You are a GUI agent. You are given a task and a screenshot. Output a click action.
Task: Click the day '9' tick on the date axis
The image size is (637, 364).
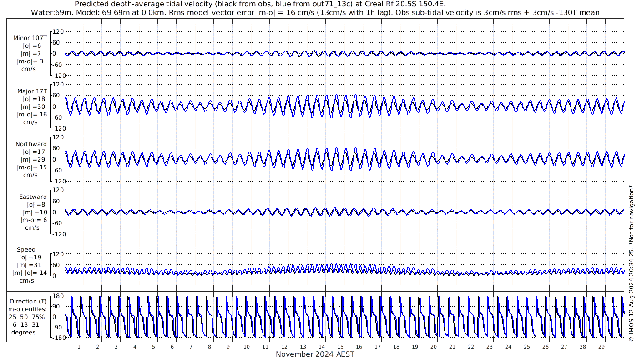point(228,347)
